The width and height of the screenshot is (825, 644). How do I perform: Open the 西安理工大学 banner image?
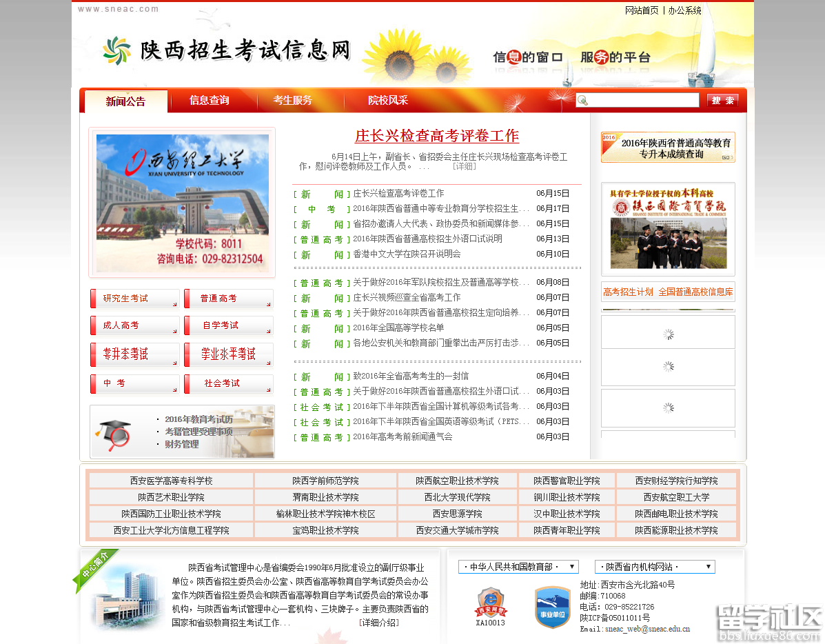(x=182, y=203)
